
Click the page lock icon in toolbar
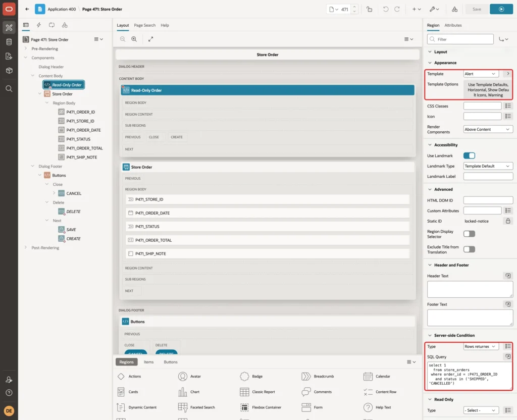[369, 9]
